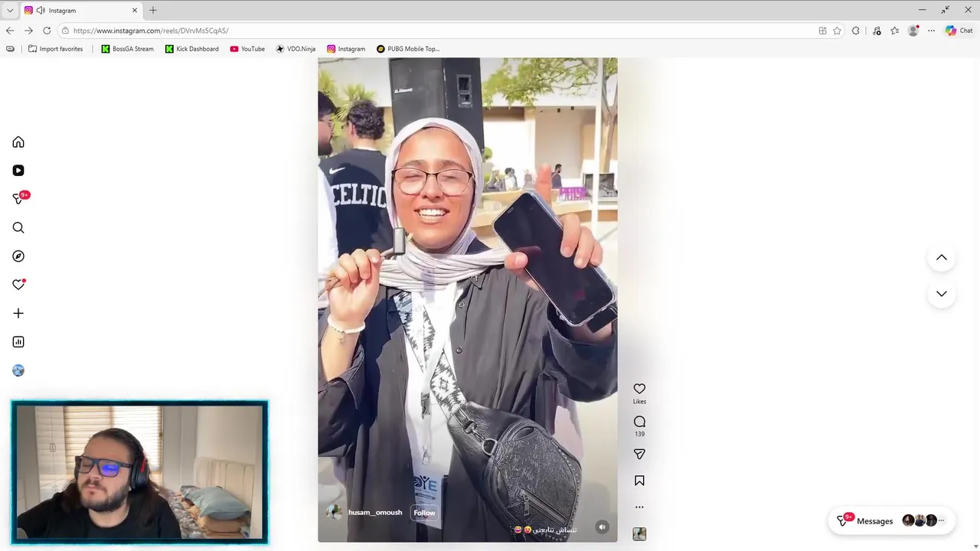Open Instagram search in sidebar
The height and width of the screenshot is (551, 980).
(x=18, y=228)
